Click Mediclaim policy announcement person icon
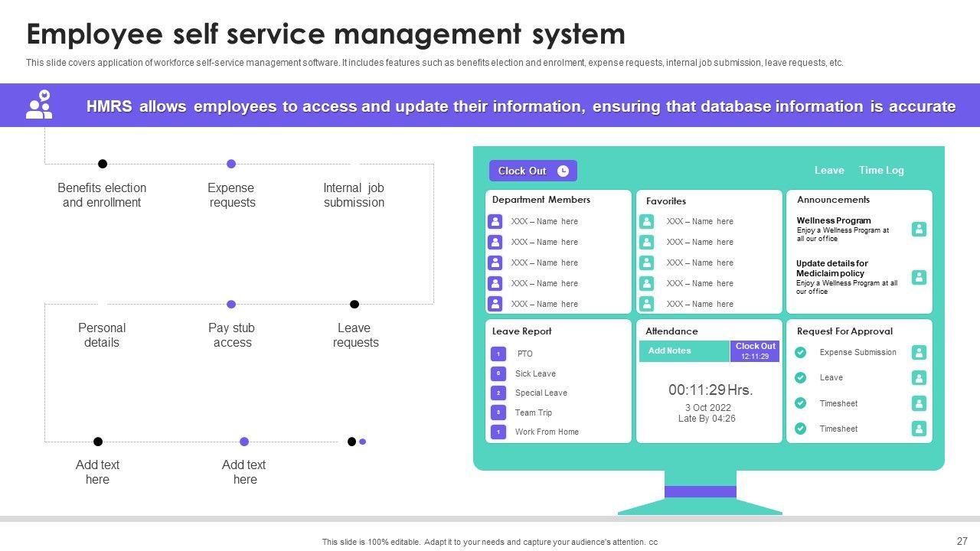Viewport: 980px width, 551px height. coord(919,277)
